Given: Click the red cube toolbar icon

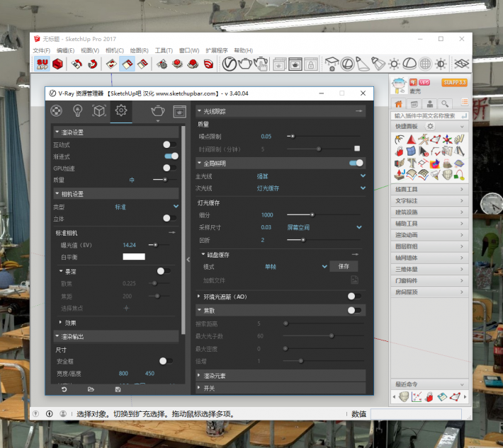Looking at the screenshot, I should 58,64.
